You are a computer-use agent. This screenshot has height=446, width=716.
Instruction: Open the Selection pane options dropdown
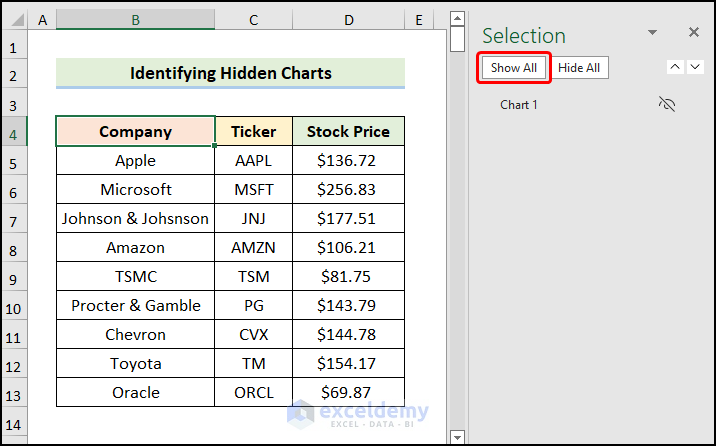tap(653, 32)
